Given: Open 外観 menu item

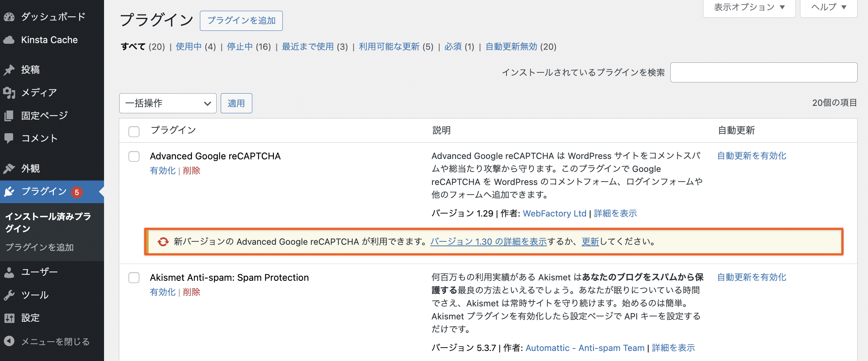Looking at the screenshot, I should click(x=52, y=169).
